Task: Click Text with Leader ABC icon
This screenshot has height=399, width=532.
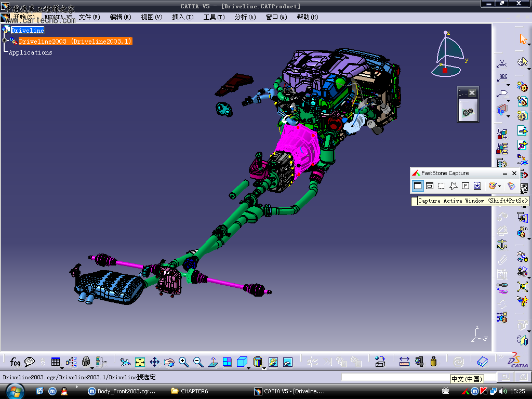Action: point(502,78)
